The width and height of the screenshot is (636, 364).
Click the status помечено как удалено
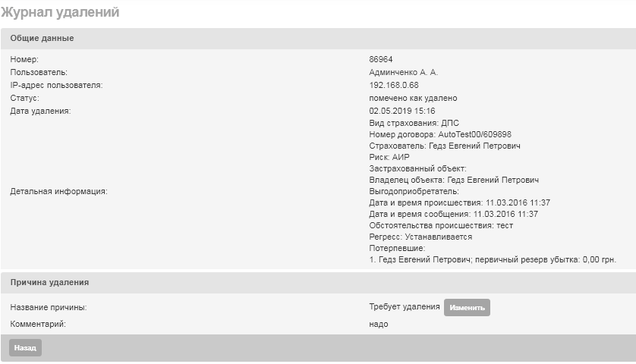pyautogui.click(x=413, y=98)
